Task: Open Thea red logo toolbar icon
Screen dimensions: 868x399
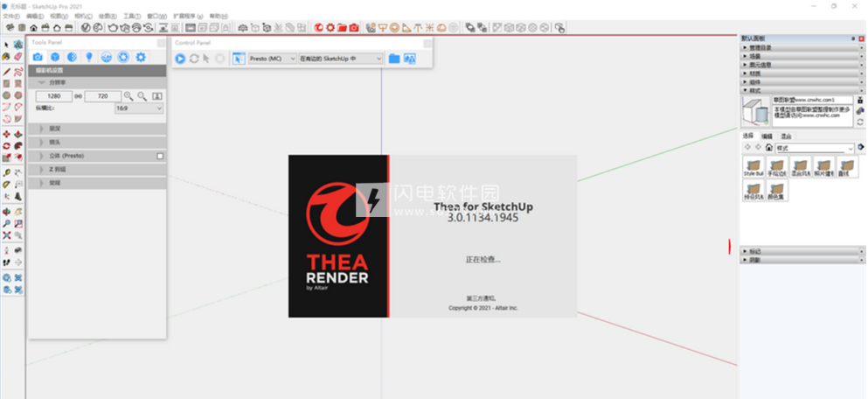Action: [319, 27]
